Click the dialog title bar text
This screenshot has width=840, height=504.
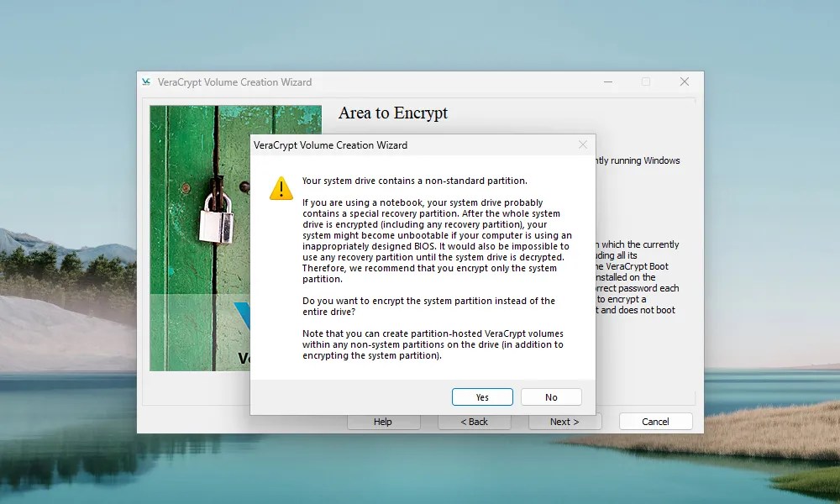331,144
